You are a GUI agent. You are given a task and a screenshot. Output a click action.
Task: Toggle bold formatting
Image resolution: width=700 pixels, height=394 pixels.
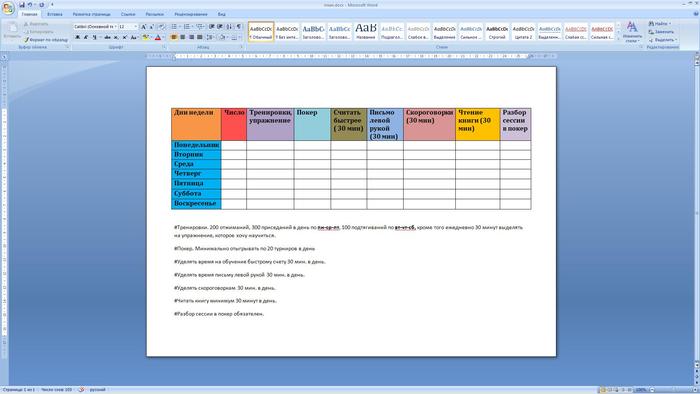pos(77,37)
